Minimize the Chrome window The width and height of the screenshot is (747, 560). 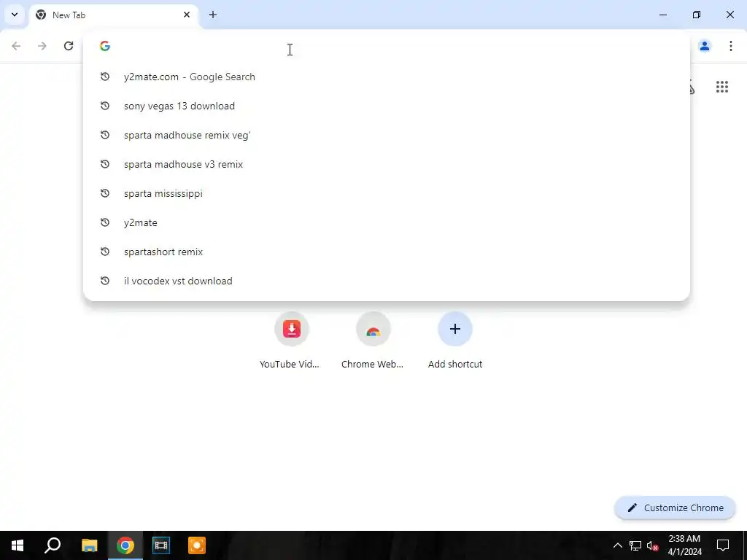[x=662, y=15]
